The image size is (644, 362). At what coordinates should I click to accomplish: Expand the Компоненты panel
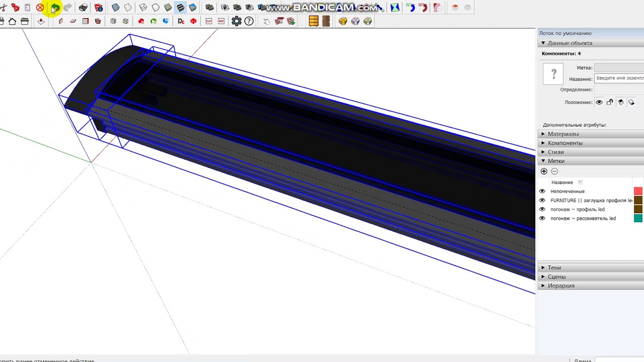591,143
